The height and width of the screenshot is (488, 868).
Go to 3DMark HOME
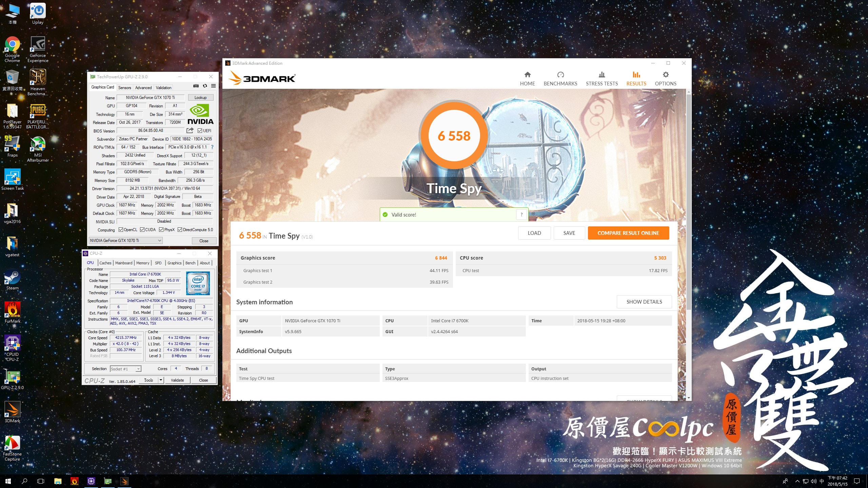tap(527, 79)
